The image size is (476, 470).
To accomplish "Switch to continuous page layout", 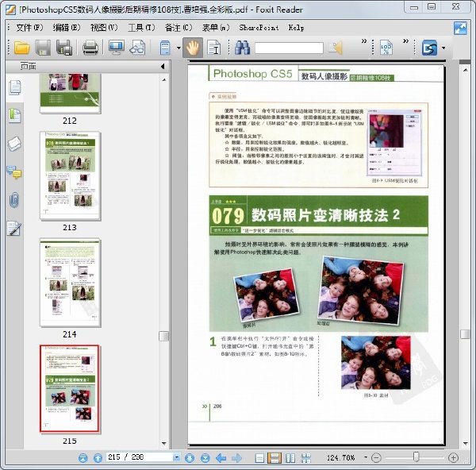I will (x=274, y=458).
